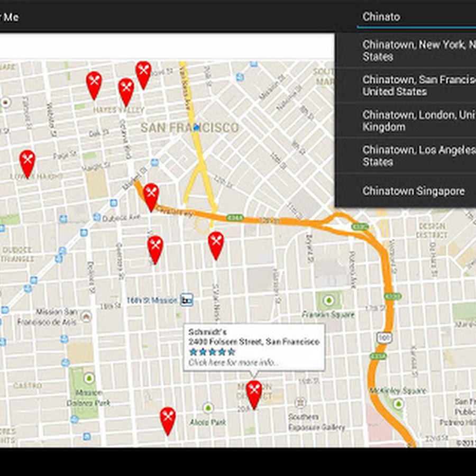Click the Southern Exposure Gallery marker
Image resolution: width=476 pixels, height=476 pixels.
point(300,403)
